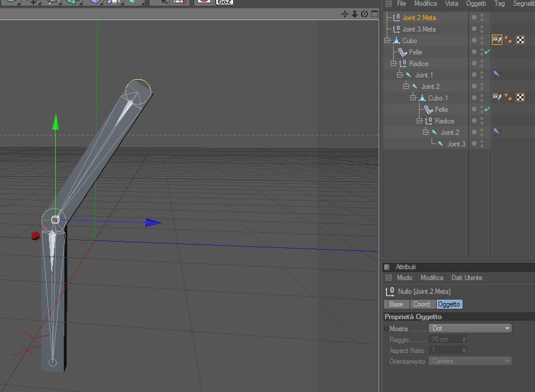Select the UVW checkerboard tag on Cubo
Screen dimensions: 535x392
tap(520, 40)
